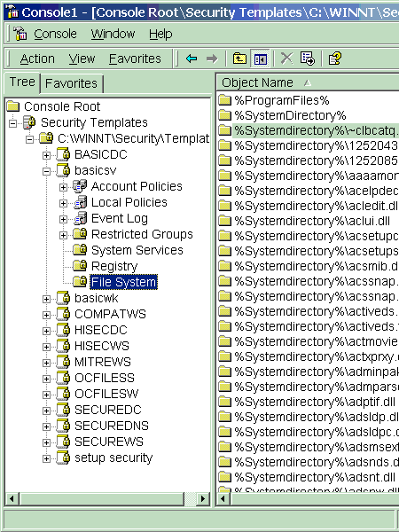
Task: Expand the SECUREWS template
Action: click(46, 442)
